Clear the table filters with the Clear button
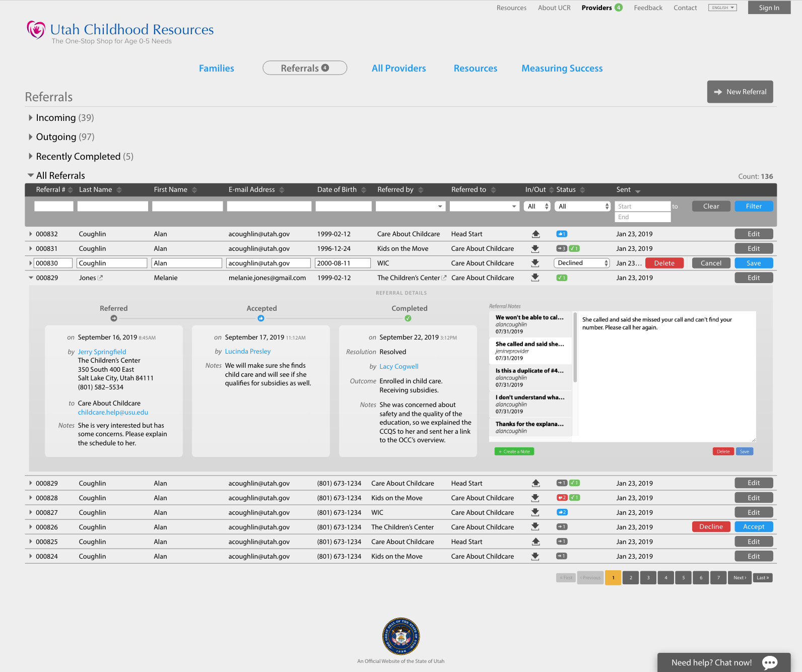 [x=711, y=206]
